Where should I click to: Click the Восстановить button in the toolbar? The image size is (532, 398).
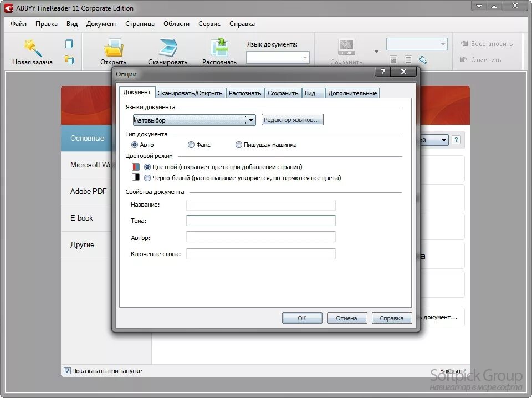coord(487,44)
